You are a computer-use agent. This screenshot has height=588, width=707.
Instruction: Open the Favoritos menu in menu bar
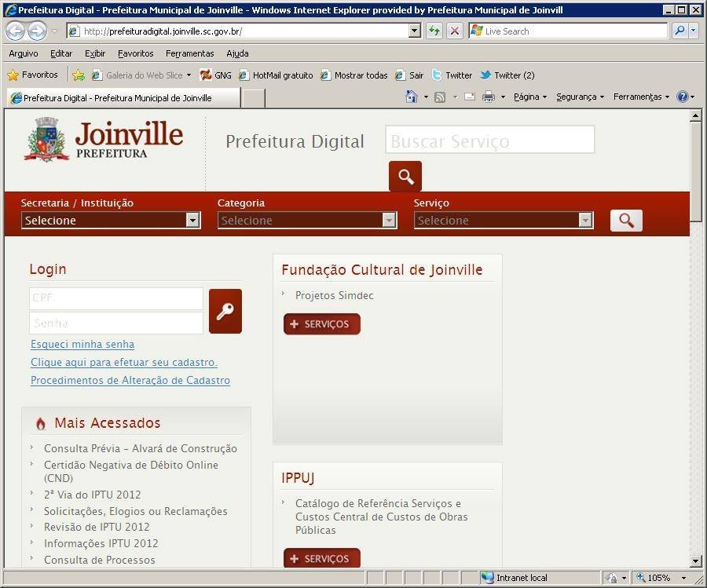tap(136, 53)
